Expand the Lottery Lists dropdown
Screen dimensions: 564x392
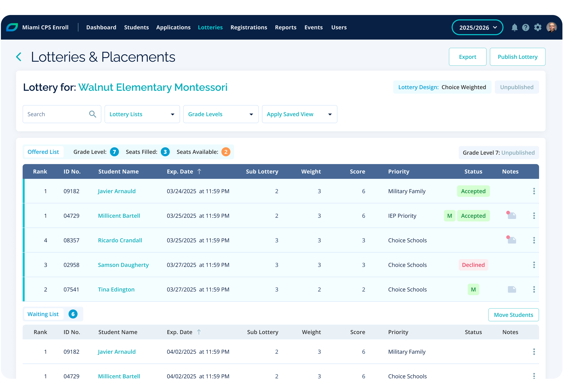tap(142, 114)
